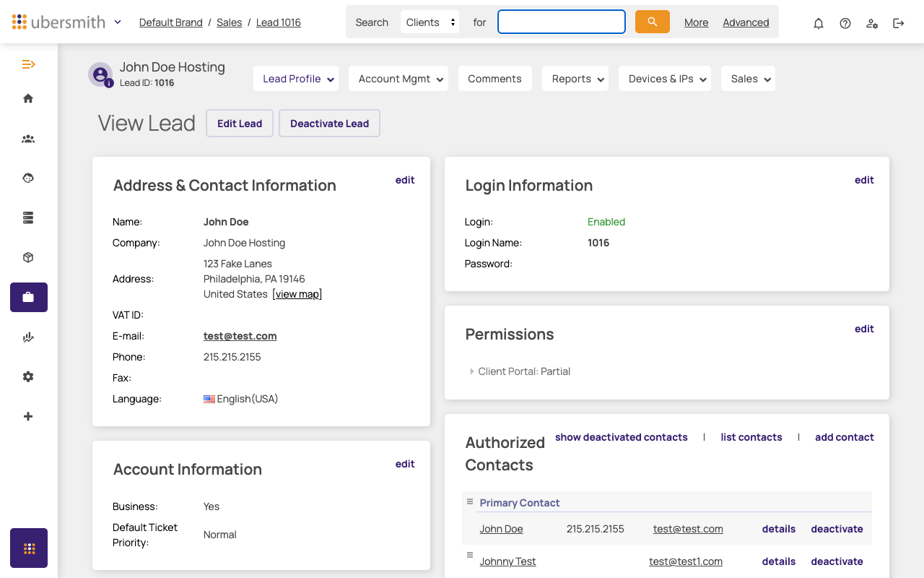Open Settings from sidebar gear icon
The image size is (924, 578).
tap(28, 376)
